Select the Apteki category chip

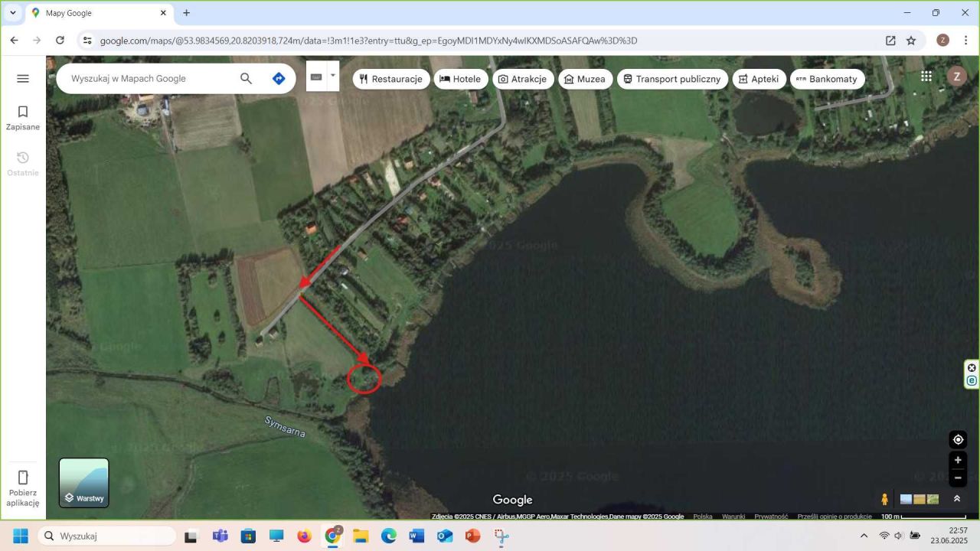tap(759, 79)
